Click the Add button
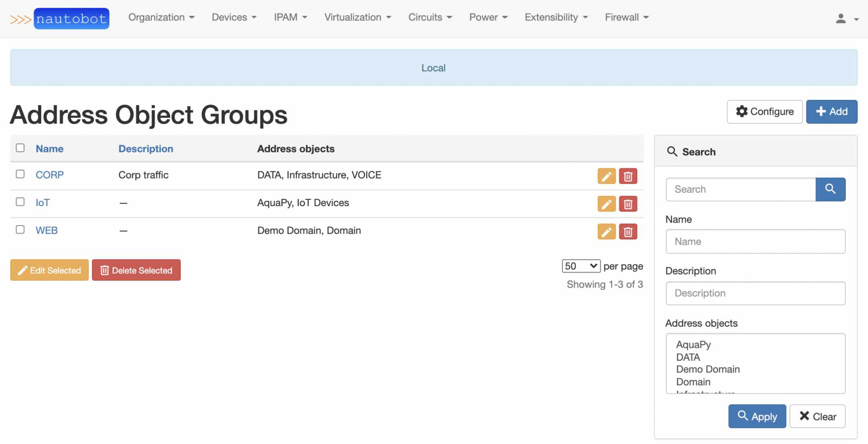Viewport: 868px width, 444px height. (831, 112)
